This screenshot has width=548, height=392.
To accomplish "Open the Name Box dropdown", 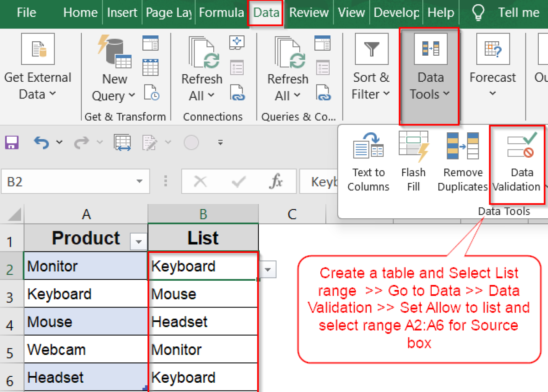I will tap(139, 181).
